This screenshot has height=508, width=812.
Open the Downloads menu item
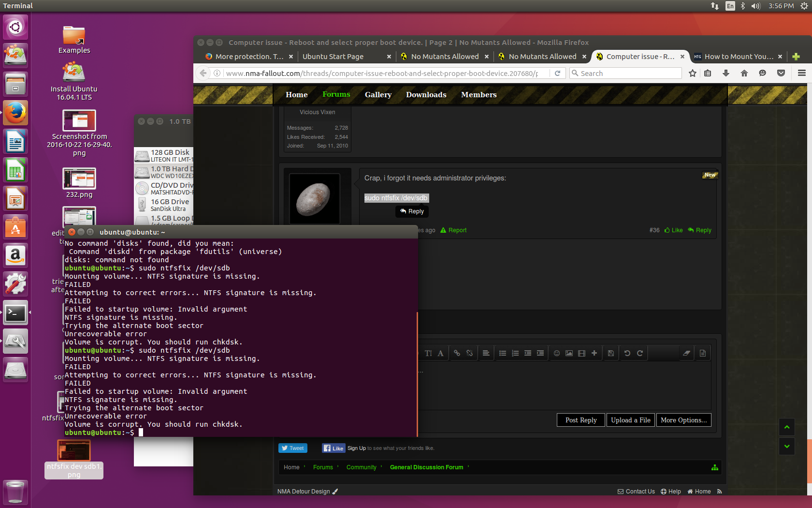426,95
